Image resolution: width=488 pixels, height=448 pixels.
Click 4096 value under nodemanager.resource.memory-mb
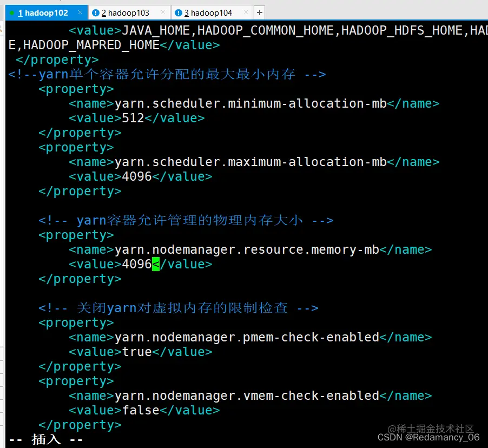tap(137, 264)
